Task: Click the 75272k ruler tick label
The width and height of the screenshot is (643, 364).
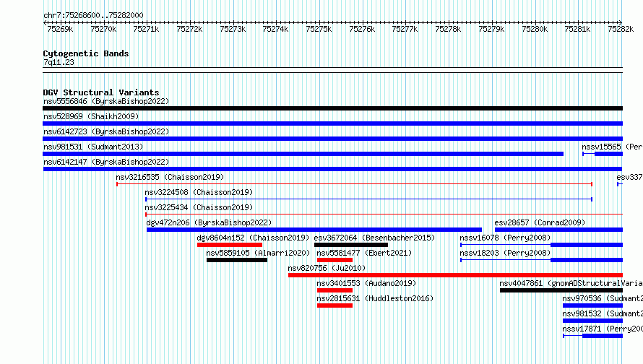Action: 189,29
